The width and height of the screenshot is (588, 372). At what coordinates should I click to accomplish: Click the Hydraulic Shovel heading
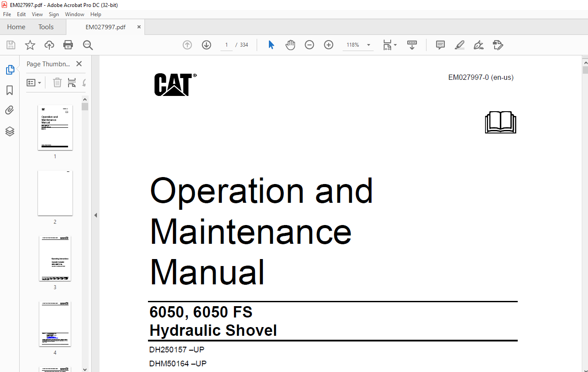pos(213,330)
